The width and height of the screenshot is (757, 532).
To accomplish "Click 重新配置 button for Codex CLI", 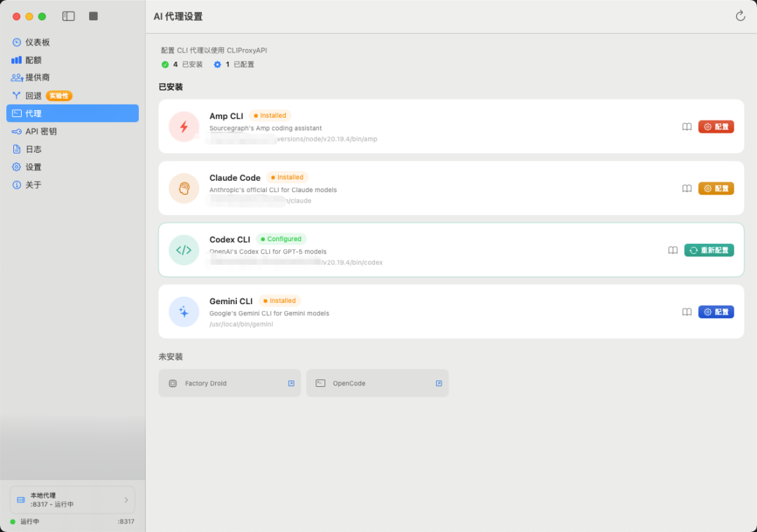I will (709, 250).
